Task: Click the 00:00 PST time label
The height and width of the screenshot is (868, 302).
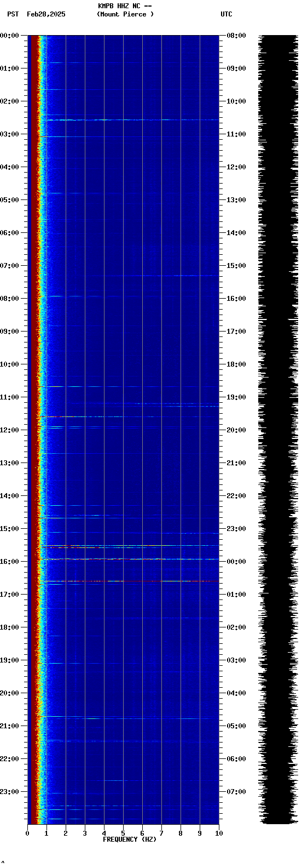Action: point(9,36)
